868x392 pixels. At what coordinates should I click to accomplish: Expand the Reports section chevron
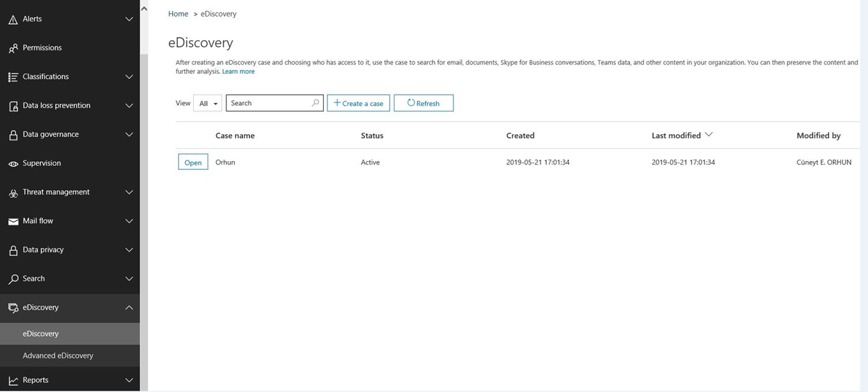click(x=129, y=380)
